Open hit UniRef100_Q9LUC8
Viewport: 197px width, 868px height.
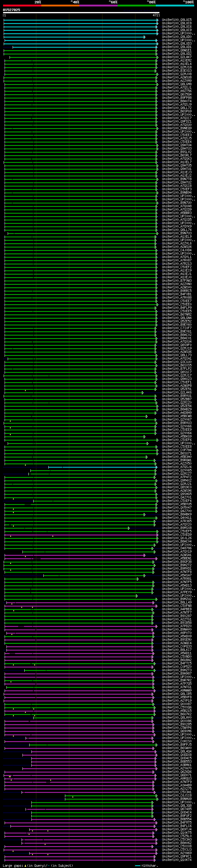[177, 23]
